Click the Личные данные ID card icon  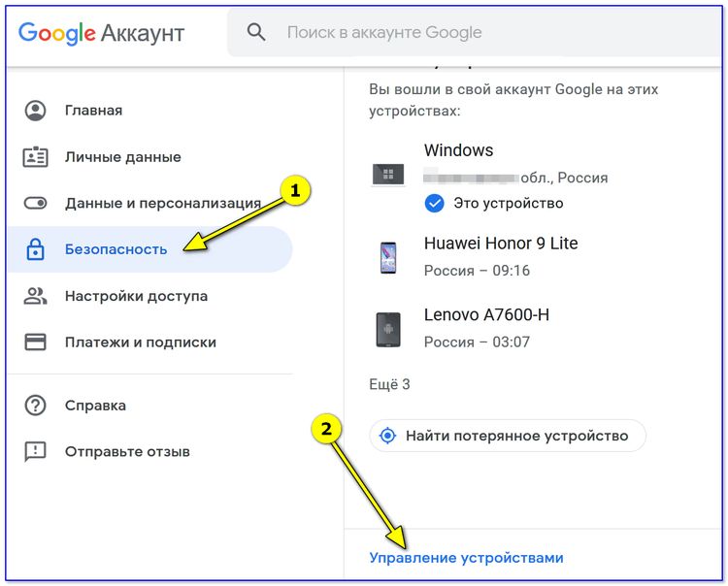pos(35,157)
